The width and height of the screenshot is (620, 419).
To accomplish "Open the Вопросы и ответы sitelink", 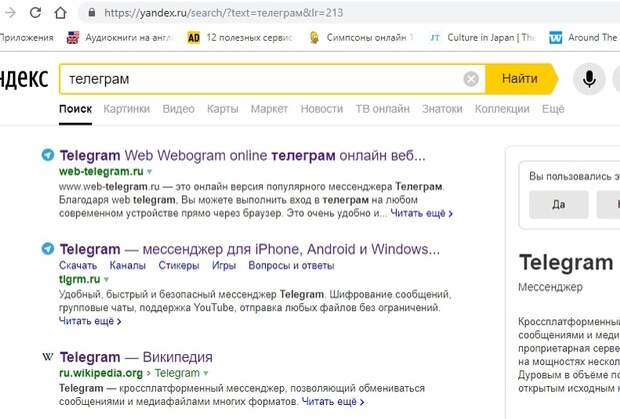I will coord(291,266).
